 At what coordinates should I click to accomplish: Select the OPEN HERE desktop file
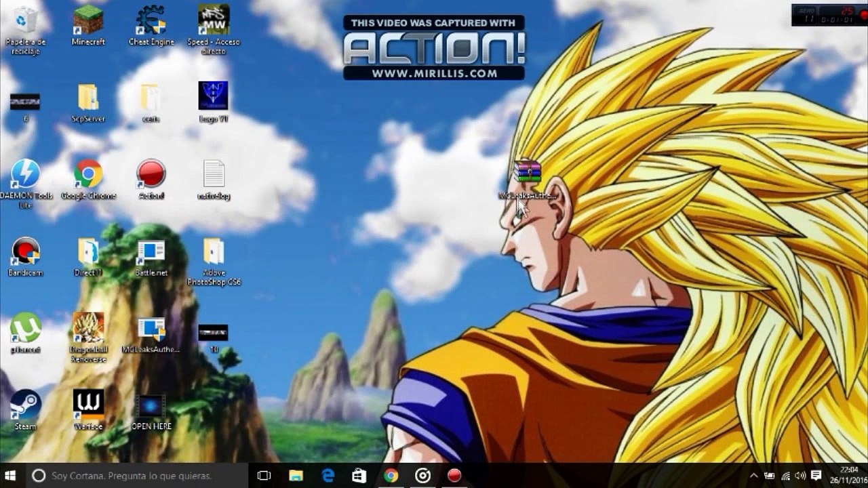coord(151,411)
